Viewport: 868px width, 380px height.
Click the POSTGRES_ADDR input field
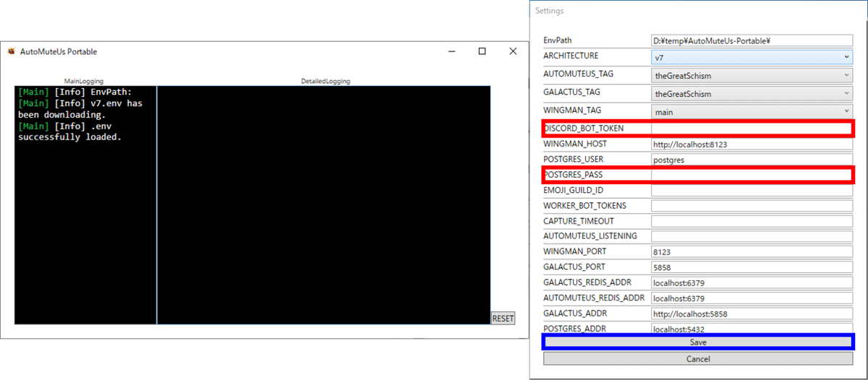point(752,329)
